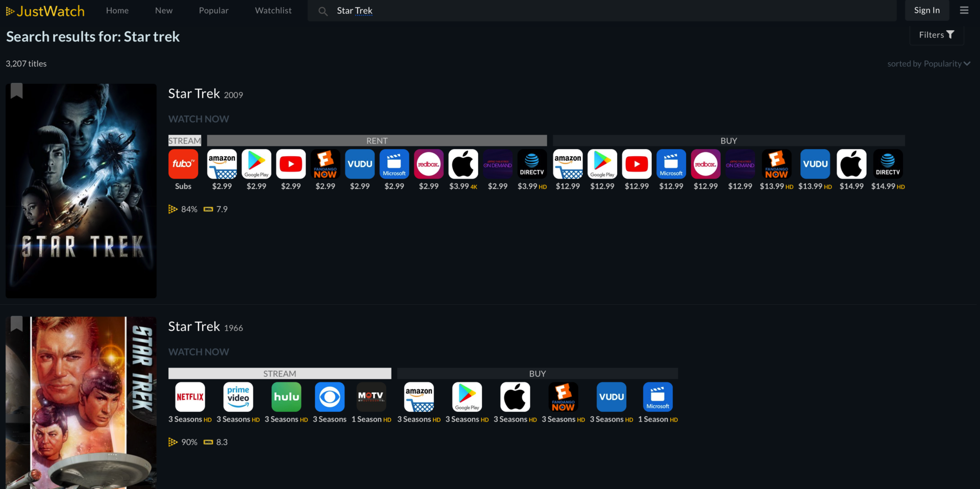Image resolution: width=980 pixels, height=489 pixels.
Task: Go to Home in navigation
Action: (117, 10)
